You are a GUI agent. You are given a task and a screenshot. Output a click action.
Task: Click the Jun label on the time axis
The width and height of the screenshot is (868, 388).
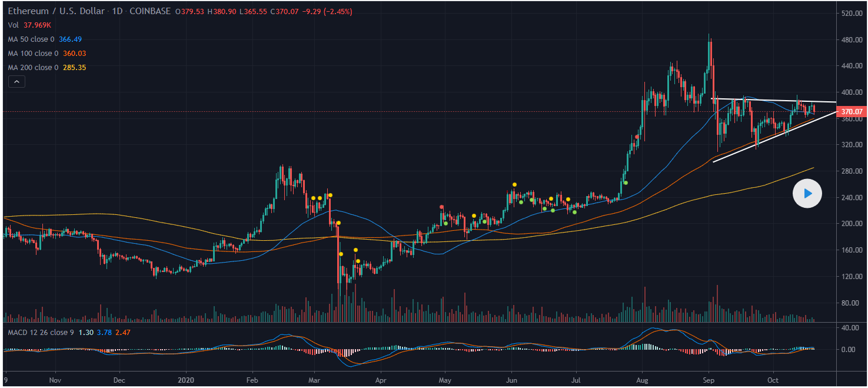click(x=511, y=380)
